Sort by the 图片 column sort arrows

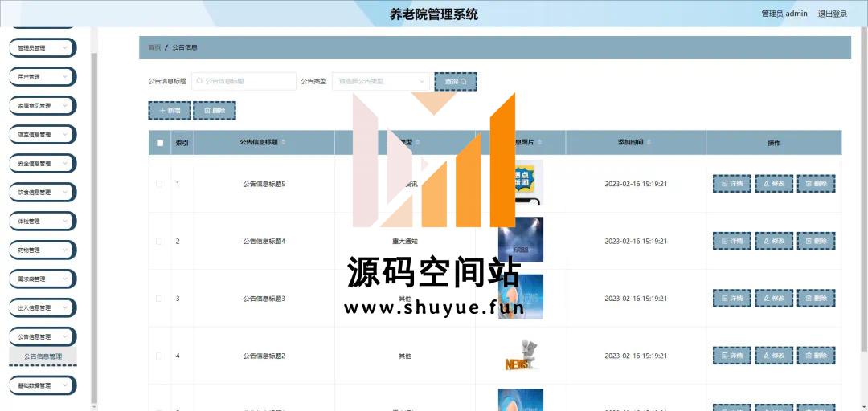coord(539,143)
